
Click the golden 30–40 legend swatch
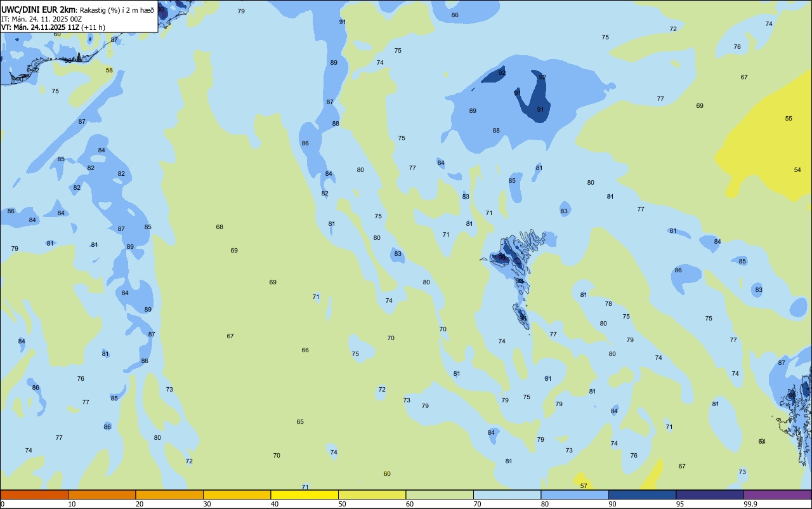point(237,494)
